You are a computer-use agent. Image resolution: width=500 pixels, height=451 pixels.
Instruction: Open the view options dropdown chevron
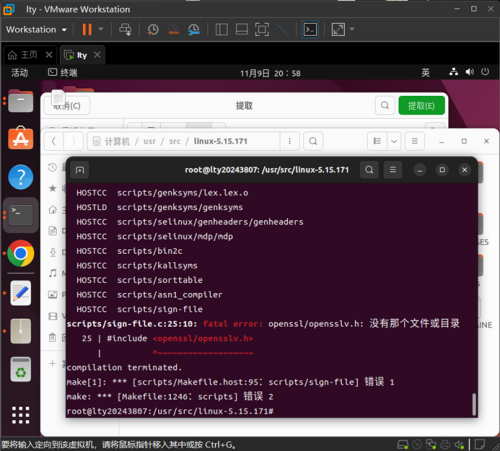point(394,141)
